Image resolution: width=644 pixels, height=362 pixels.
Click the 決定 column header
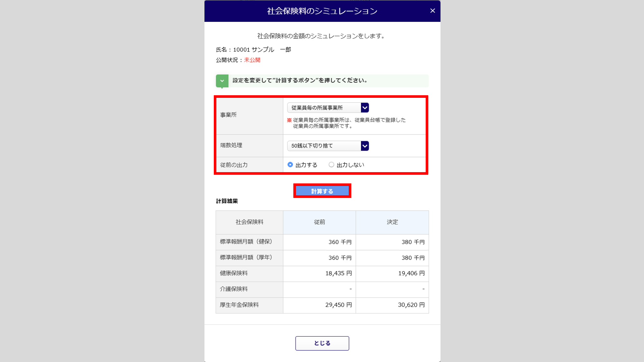[392, 222]
